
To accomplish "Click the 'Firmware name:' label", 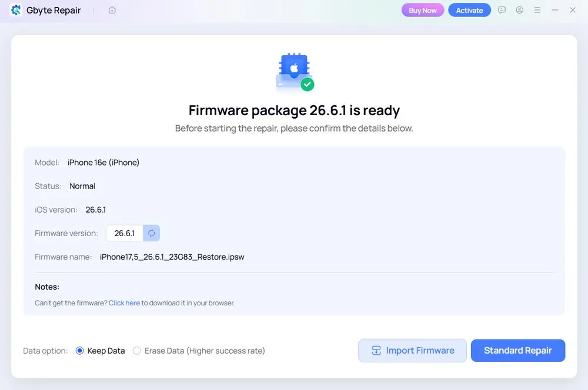I will click(64, 257).
